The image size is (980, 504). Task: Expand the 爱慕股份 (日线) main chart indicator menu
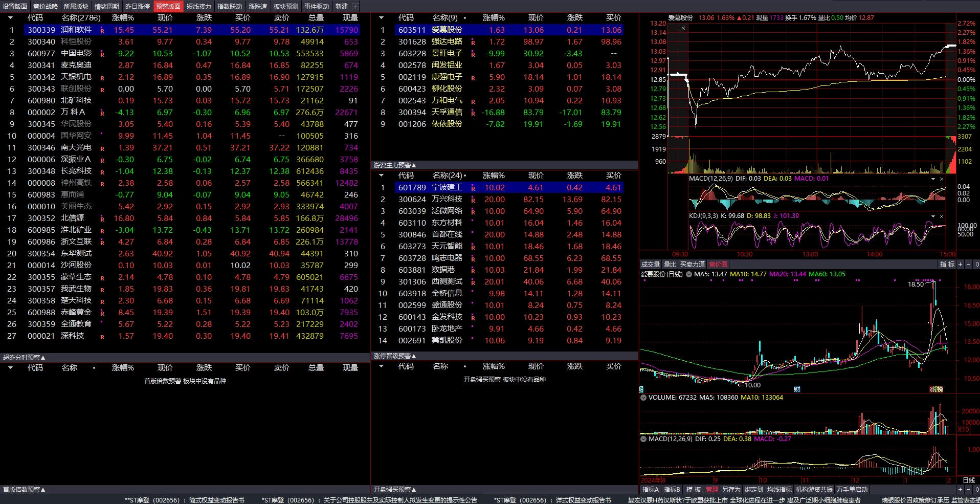(x=689, y=274)
